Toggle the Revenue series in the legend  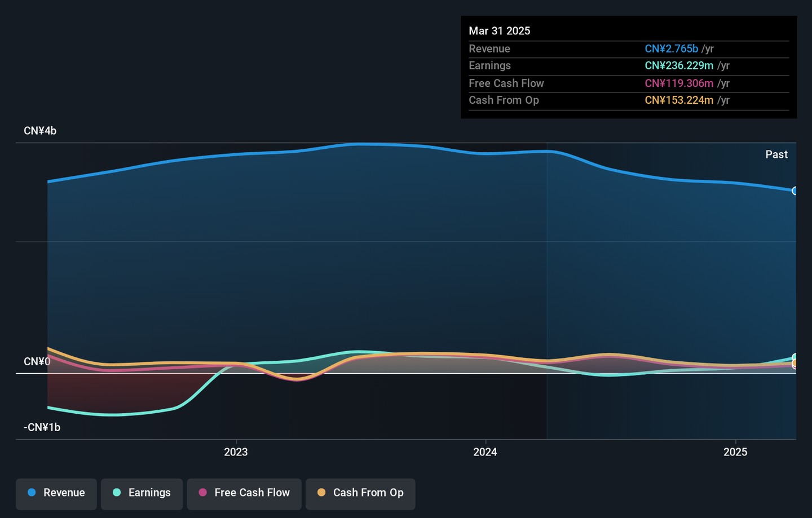(x=56, y=493)
